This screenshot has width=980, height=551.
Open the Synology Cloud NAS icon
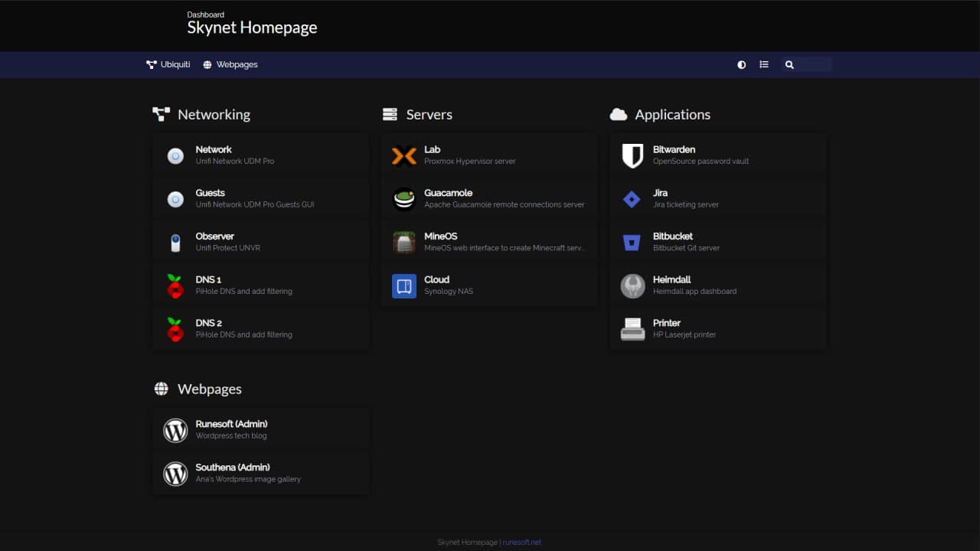[x=403, y=286]
